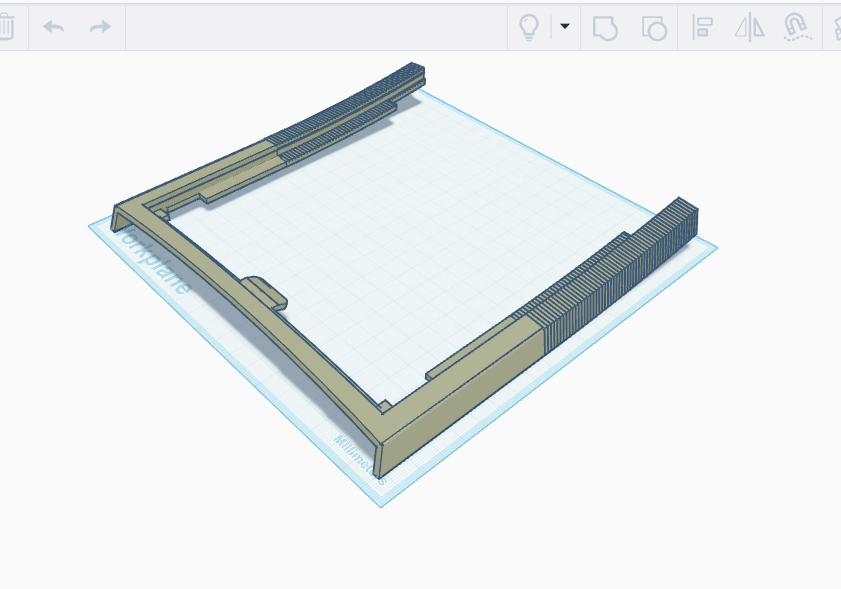
Task: Expand the visibility dropdown arrow beside lightbulb
Action: click(565, 26)
